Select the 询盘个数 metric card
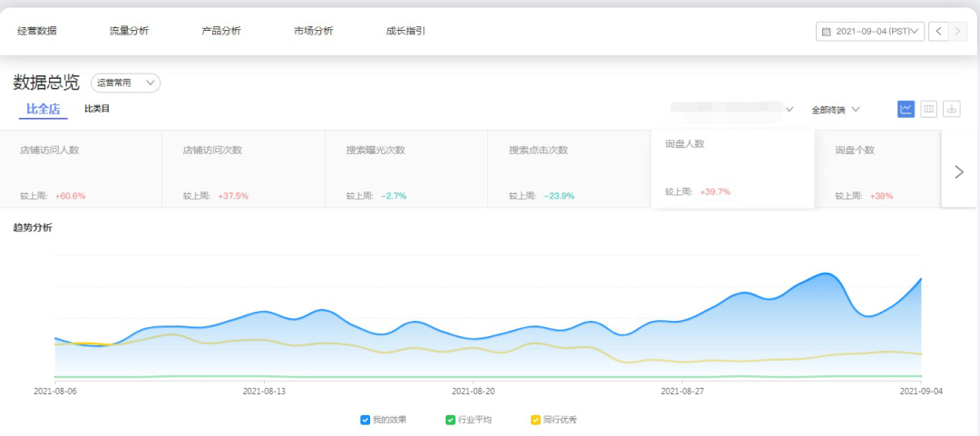The width and height of the screenshot is (980, 436). (878, 169)
